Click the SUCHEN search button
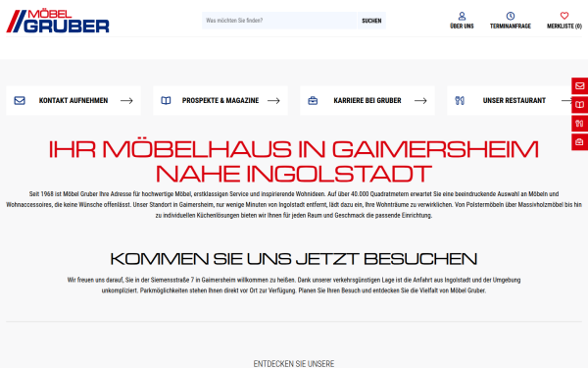 coord(371,21)
